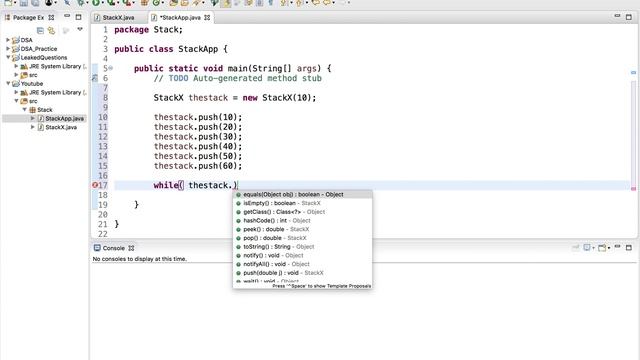The image size is (640, 360).
Task: Select StackX.java in Package Explorer
Action: click(61, 127)
